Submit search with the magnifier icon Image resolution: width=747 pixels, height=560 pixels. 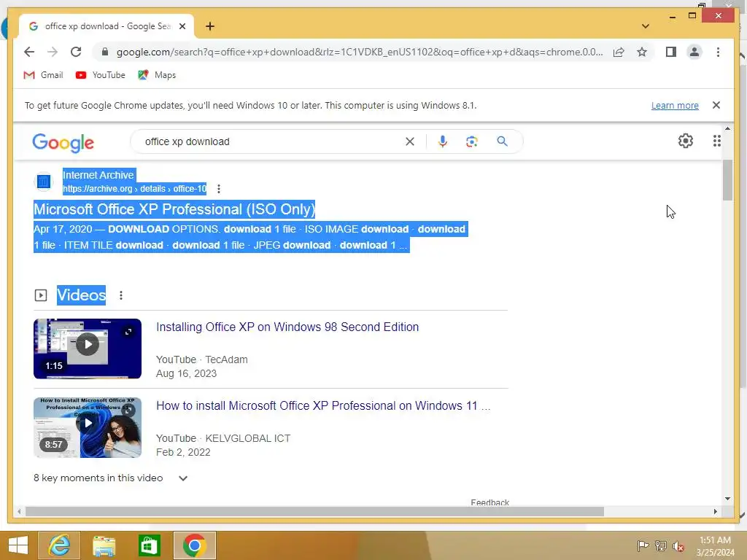(x=502, y=141)
